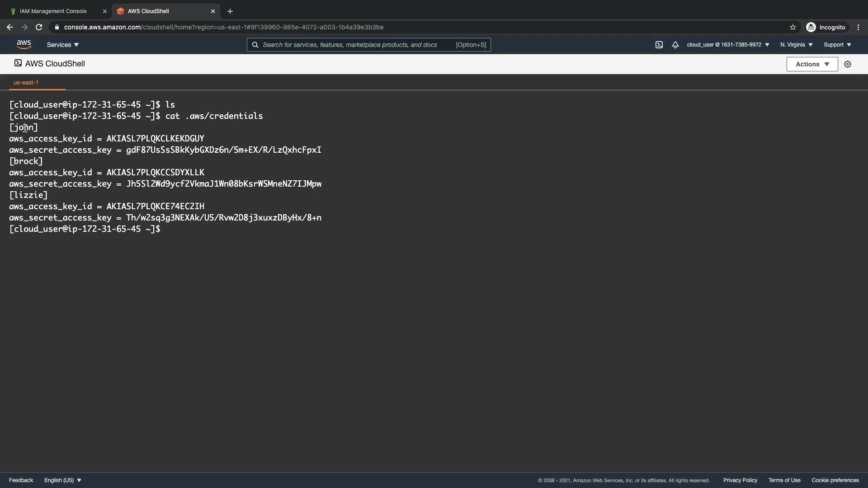Go back with browser back arrow
The width and height of the screenshot is (868, 488).
tap(10, 27)
